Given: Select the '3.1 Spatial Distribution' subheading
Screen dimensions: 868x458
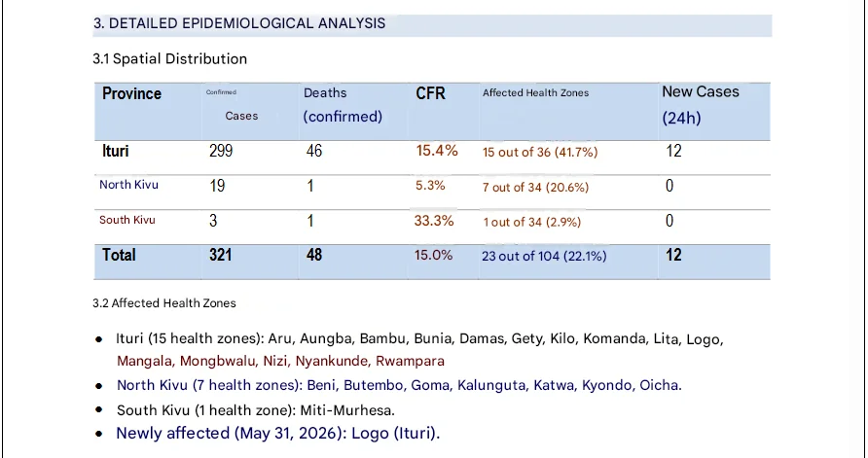Looking at the screenshot, I should click(170, 59).
